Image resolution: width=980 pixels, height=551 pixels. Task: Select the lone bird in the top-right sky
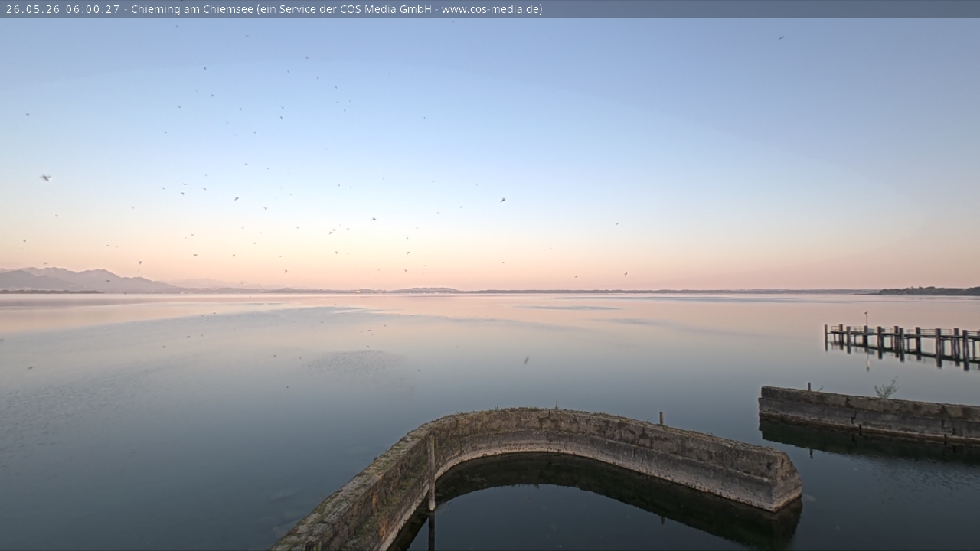click(781, 37)
